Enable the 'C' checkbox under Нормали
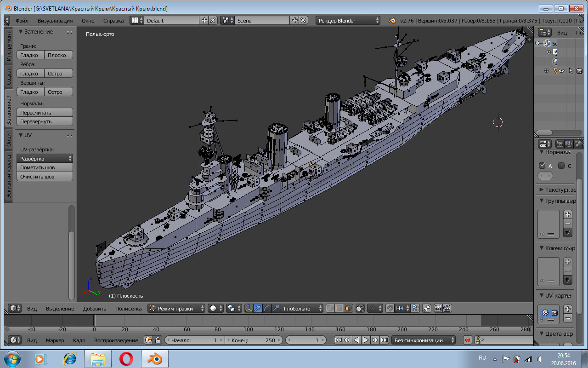The width and height of the screenshot is (588, 368). 561,166
